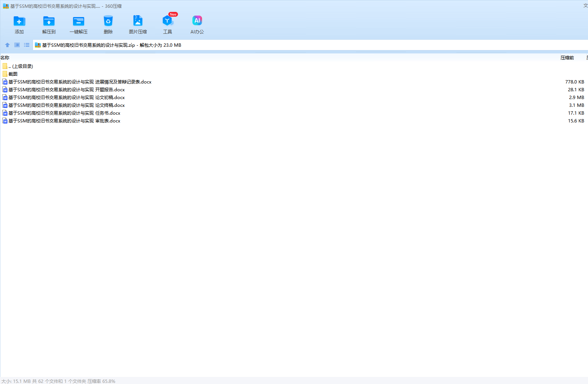Sort files by 名称 column header
The width and height of the screenshot is (588, 384).
(x=5, y=58)
